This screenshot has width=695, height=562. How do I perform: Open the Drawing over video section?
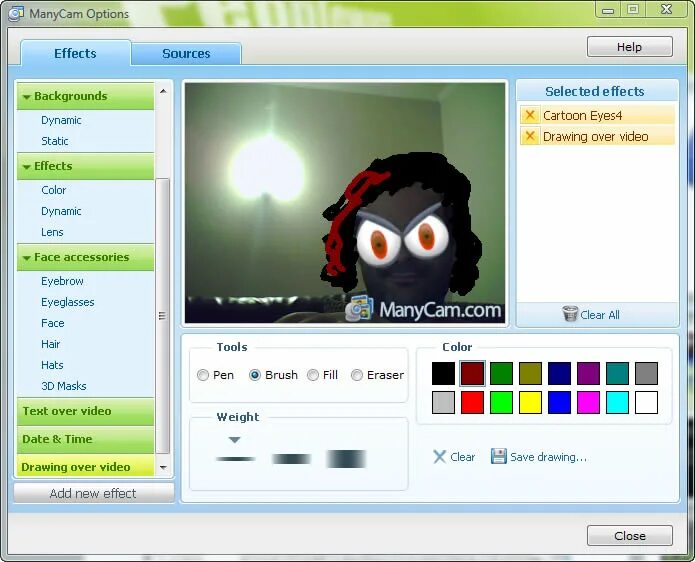pos(85,466)
